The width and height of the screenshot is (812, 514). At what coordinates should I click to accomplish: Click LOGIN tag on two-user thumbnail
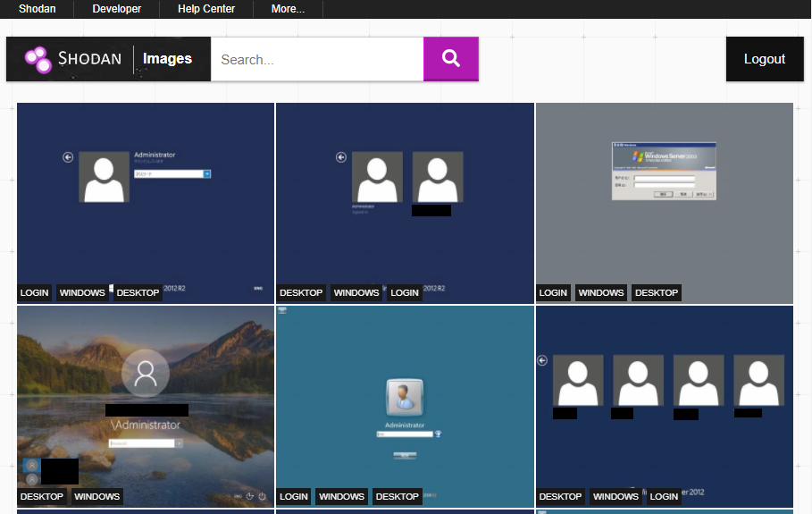click(x=405, y=292)
